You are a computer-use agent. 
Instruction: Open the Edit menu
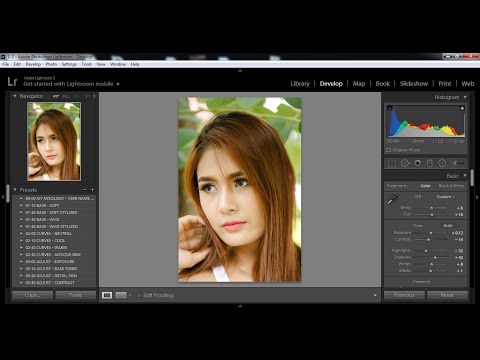pos(17,64)
